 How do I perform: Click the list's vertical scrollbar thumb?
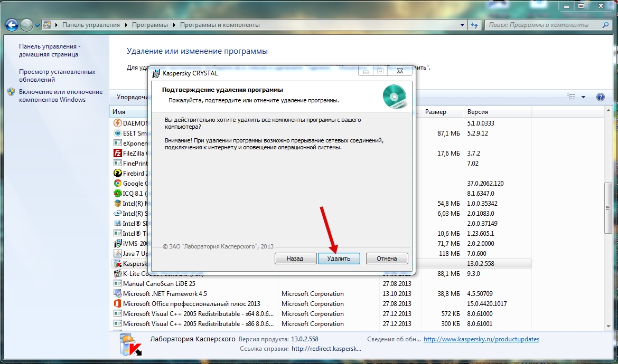coord(608,208)
